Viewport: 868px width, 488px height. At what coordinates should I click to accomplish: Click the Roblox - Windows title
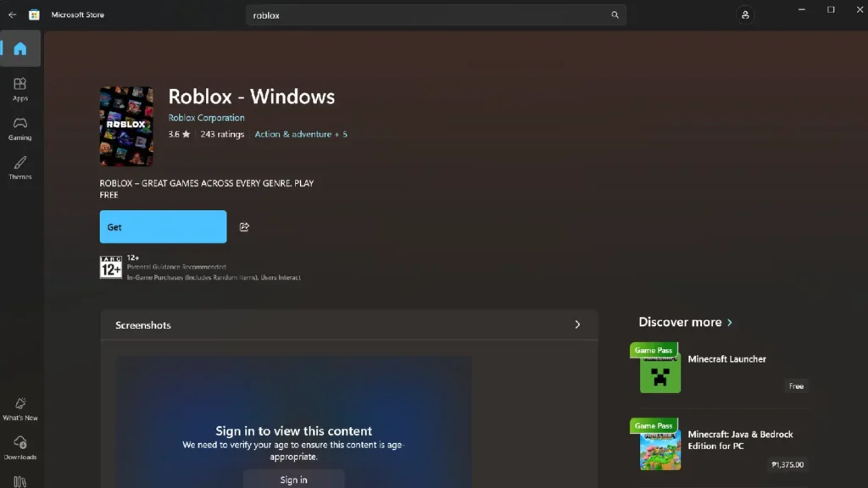tap(251, 97)
